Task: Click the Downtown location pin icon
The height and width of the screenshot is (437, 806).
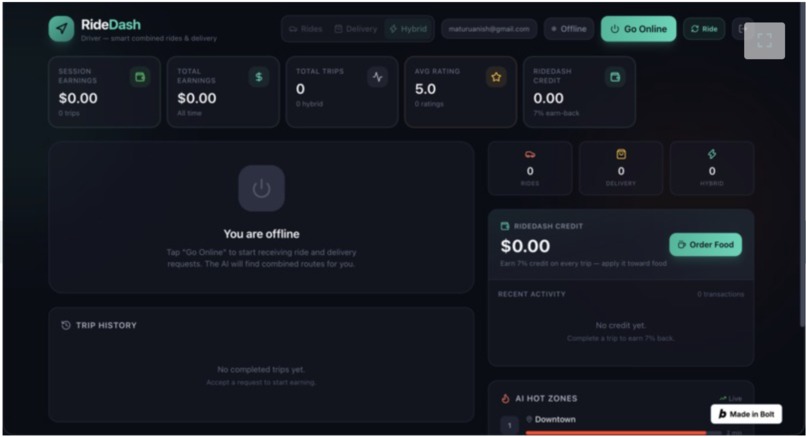Action: point(529,420)
